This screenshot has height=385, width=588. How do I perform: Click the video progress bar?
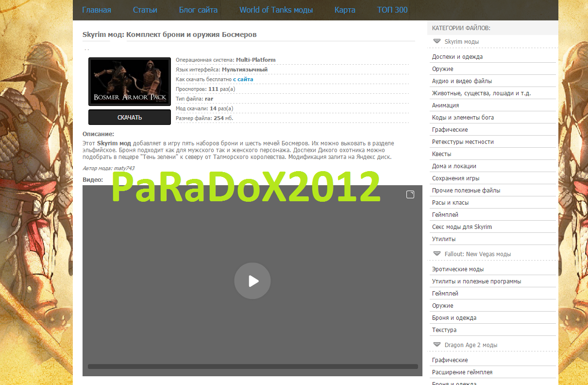252,367
